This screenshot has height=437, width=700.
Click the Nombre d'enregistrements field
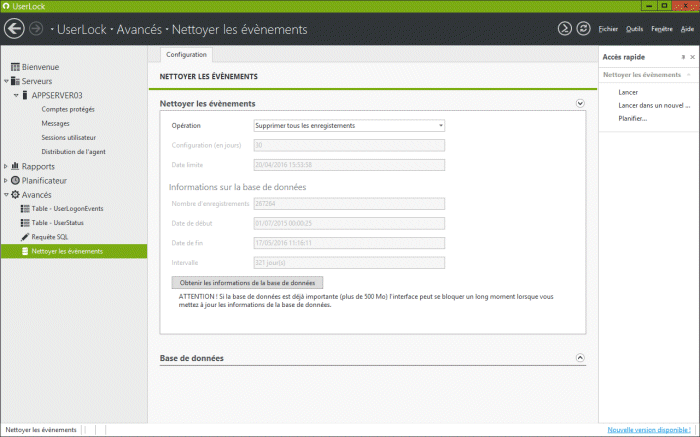pyautogui.click(x=349, y=204)
